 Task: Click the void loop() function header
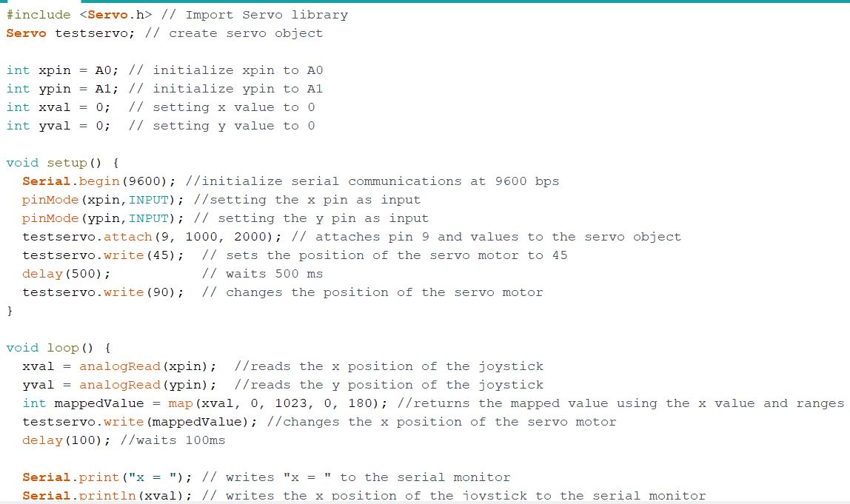(58, 347)
